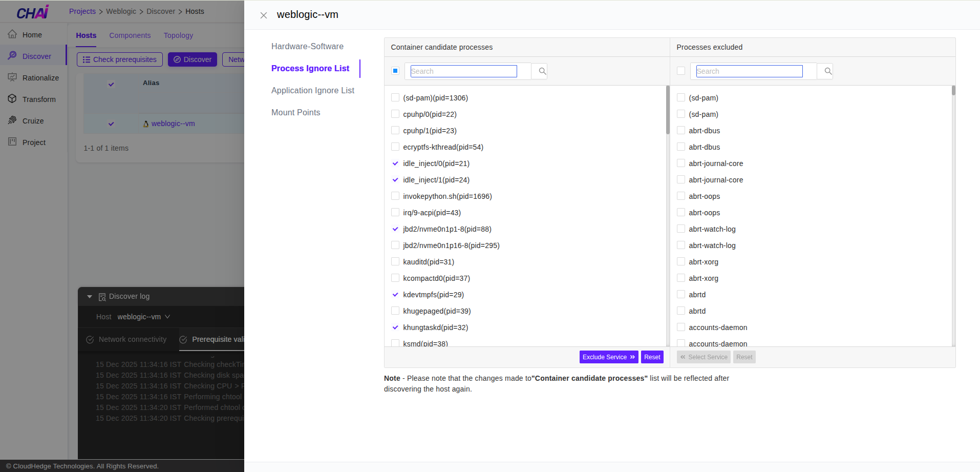This screenshot has height=472, width=980.
Task: Click the excluded processes search magnifier icon
Action: pos(827,71)
